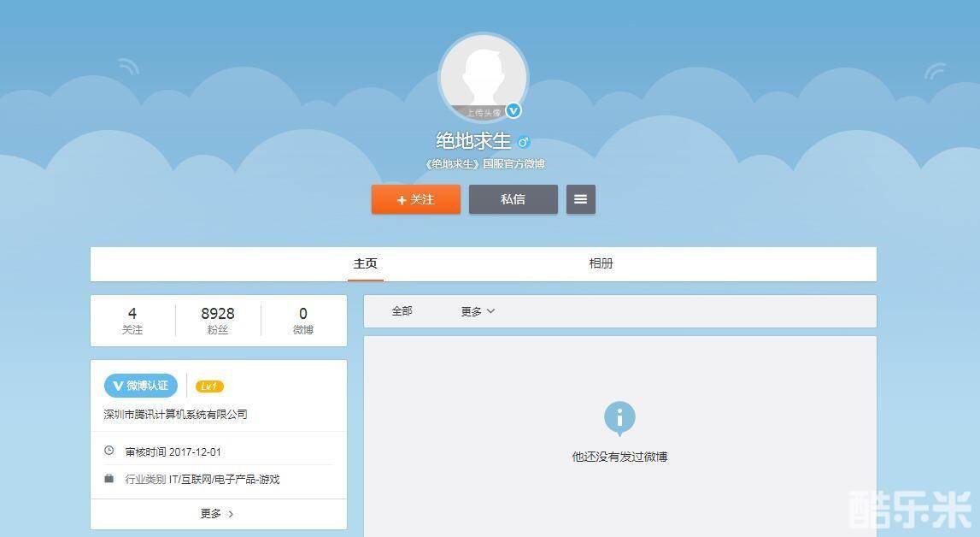Switch to the 相册 album tab
The width and height of the screenshot is (980, 537).
601,263
